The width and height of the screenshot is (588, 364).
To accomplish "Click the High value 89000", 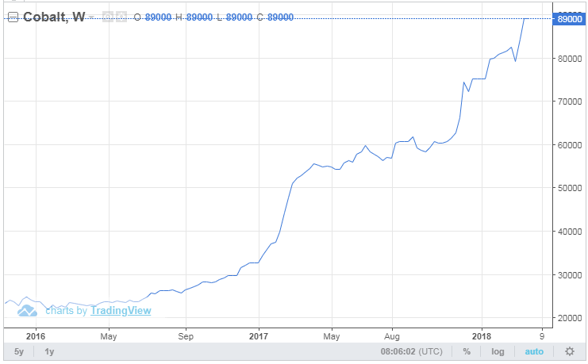I will click(199, 17).
